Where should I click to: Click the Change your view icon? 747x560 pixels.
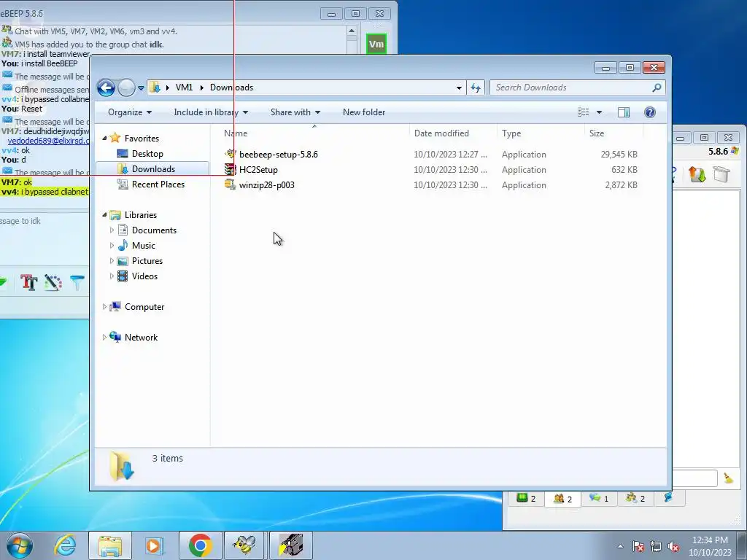tap(584, 112)
